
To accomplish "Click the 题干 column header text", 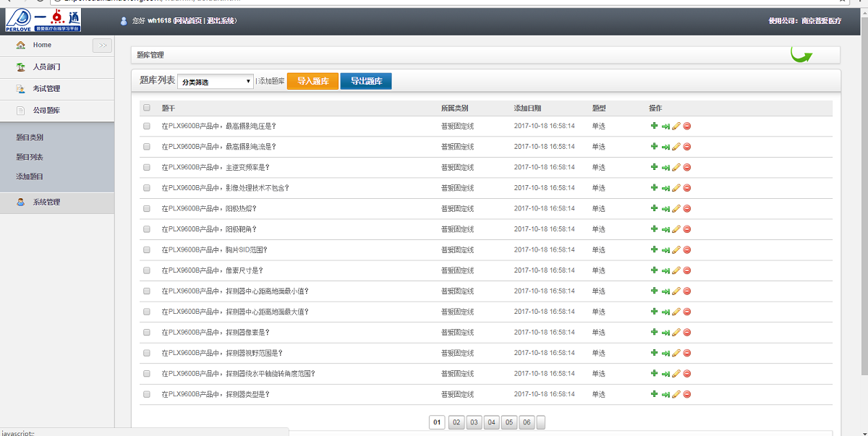I will [x=169, y=108].
